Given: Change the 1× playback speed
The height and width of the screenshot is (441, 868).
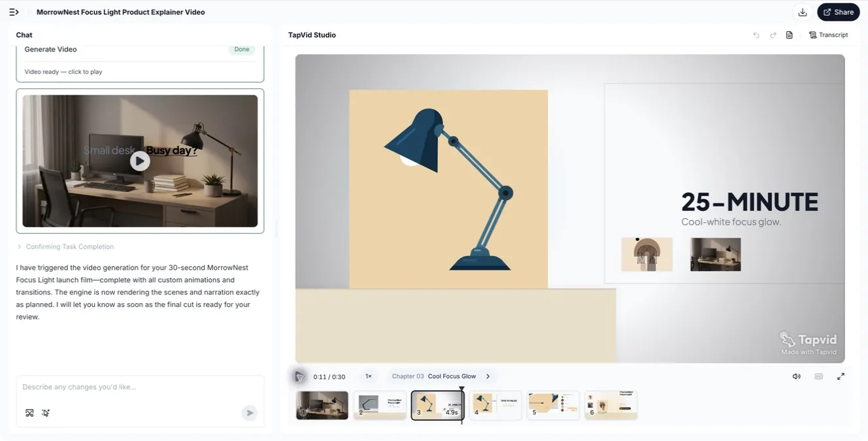Looking at the screenshot, I should [x=369, y=376].
